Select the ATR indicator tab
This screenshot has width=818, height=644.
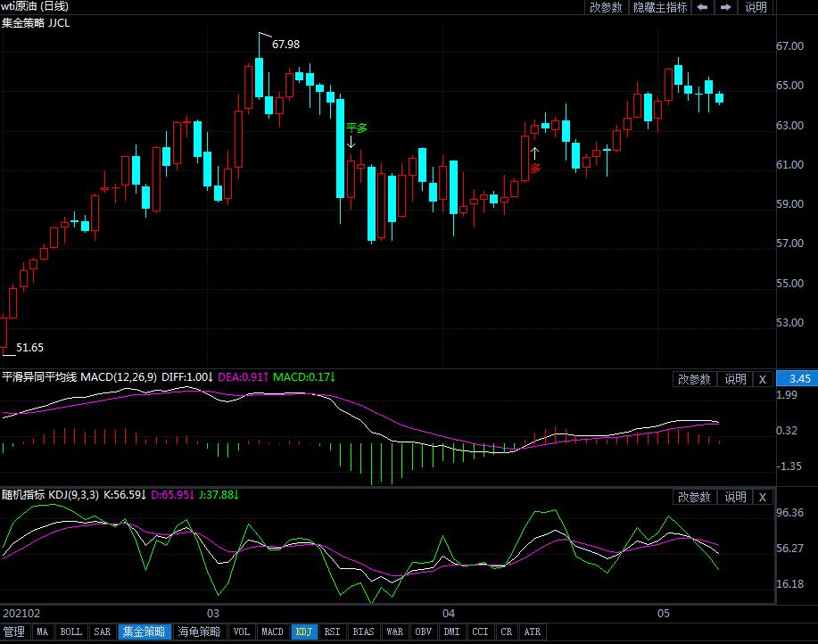click(532, 632)
